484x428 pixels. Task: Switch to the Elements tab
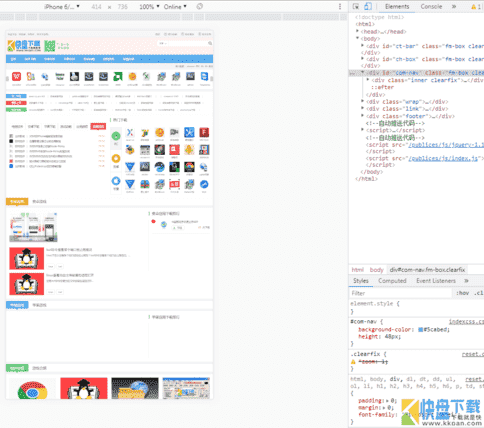click(397, 6)
